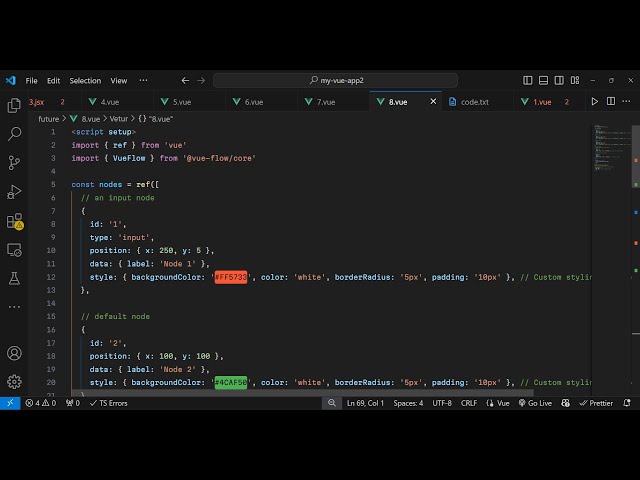
Task: Open the Extensions view icon
Action: pos(14,221)
